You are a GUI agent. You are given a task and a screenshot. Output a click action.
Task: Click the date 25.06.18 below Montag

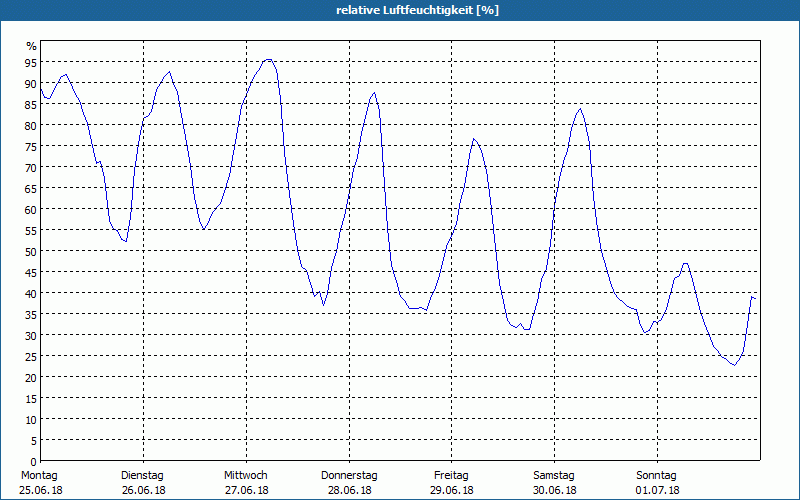pyautogui.click(x=39, y=490)
